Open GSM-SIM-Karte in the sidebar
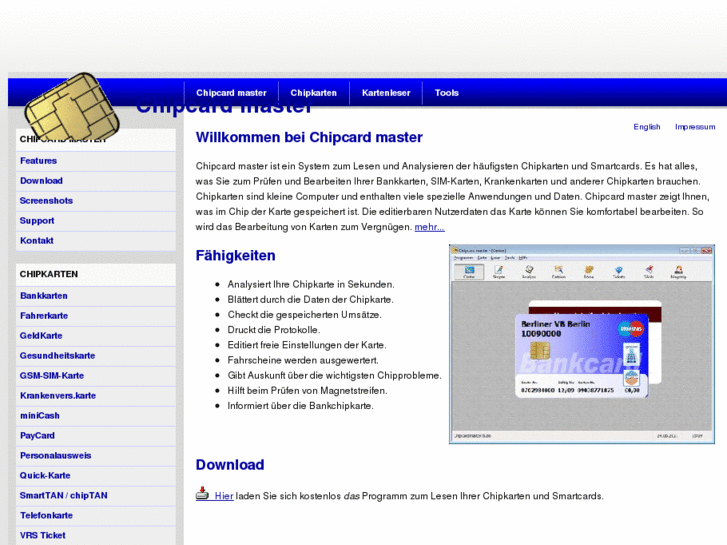 pos(96,376)
